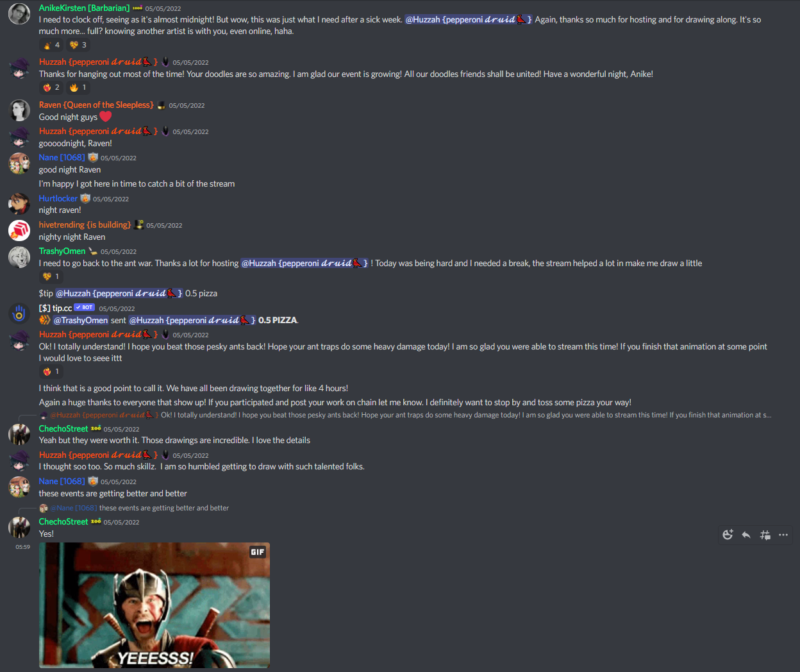Click the Reply arrow icon

point(746,535)
